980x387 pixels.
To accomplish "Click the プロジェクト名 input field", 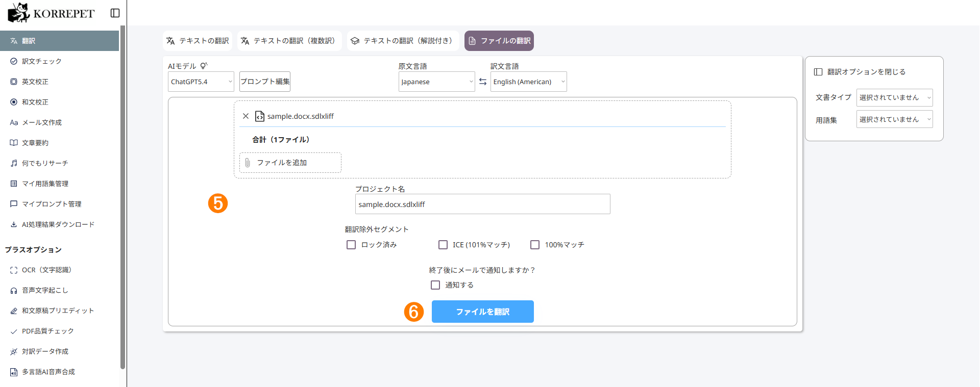I will click(483, 204).
